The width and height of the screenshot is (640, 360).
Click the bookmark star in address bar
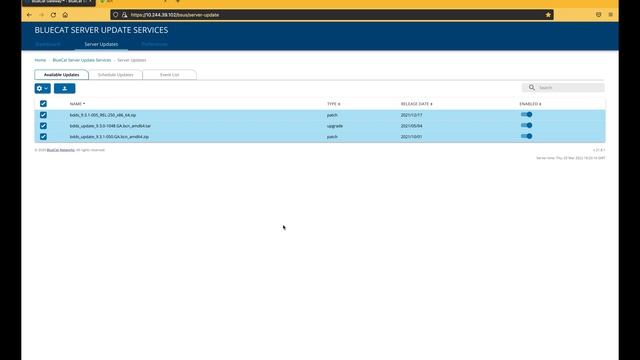pyautogui.click(x=548, y=15)
